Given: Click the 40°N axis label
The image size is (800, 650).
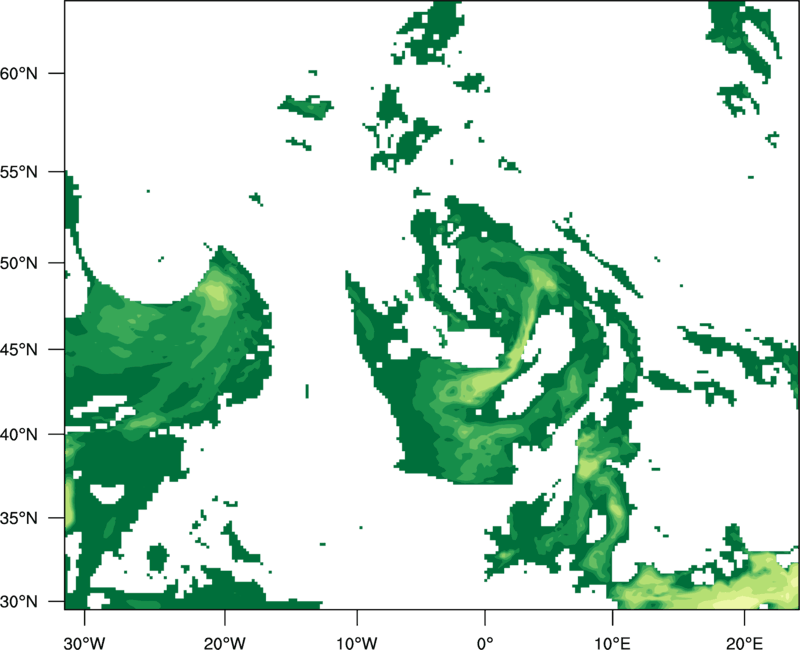Looking at the screenshot, I should coord(19,434).
